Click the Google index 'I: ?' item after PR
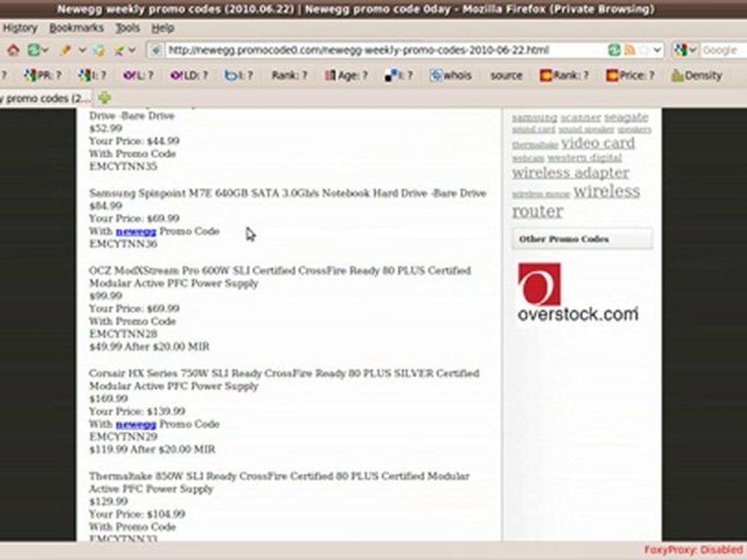This screenshot has width=747, height=560. [92, 76]
